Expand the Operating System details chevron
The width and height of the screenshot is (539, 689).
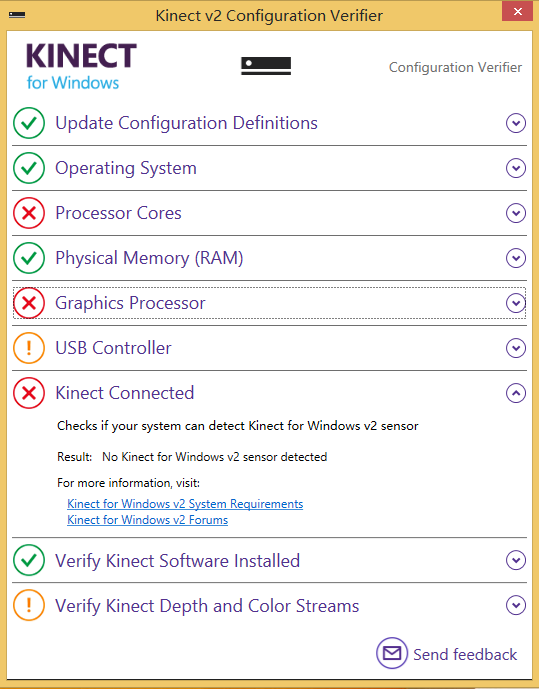tap(516, 168)
